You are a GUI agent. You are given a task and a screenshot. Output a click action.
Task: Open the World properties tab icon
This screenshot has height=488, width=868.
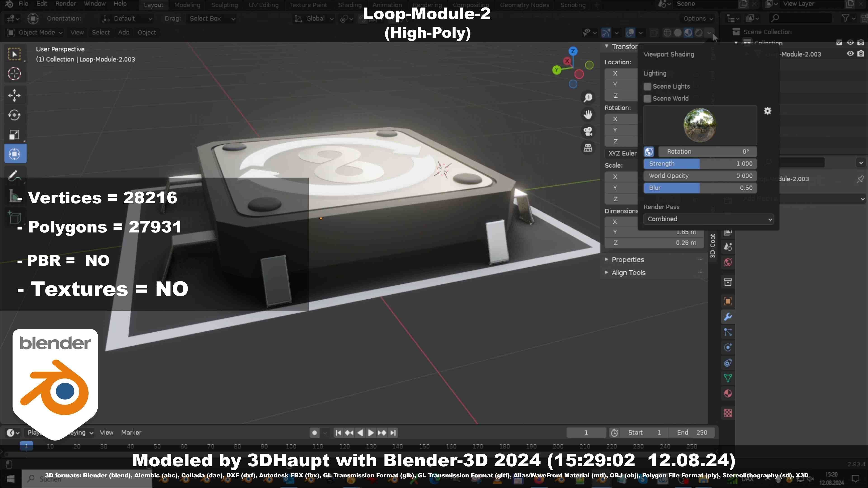[x=728, y=262]
